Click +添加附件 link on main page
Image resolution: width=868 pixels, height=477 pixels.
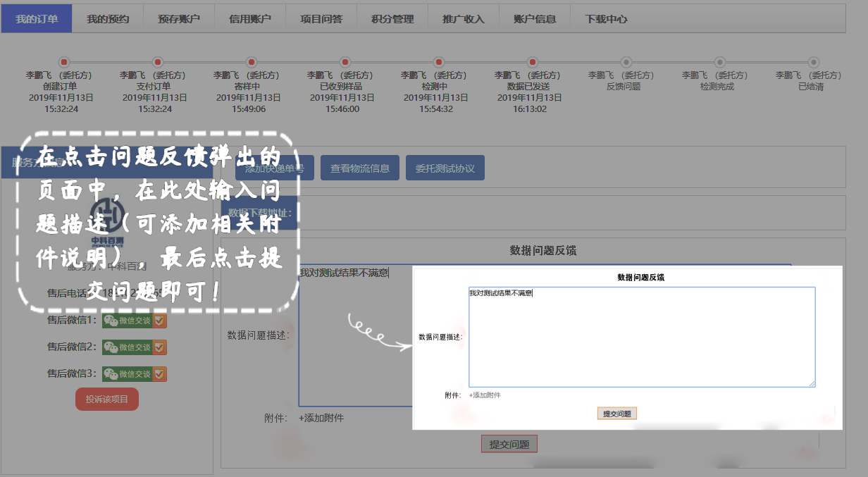coord(321,418)
